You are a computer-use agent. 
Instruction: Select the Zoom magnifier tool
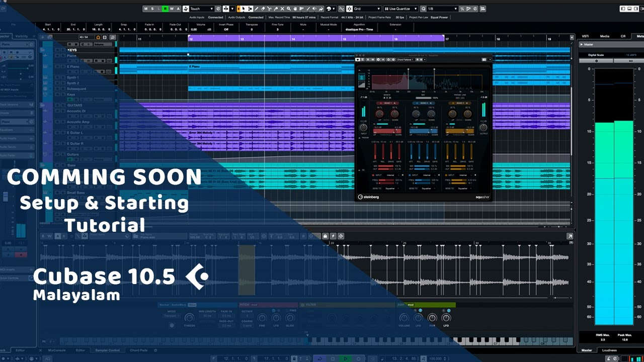tap(289, 9)
